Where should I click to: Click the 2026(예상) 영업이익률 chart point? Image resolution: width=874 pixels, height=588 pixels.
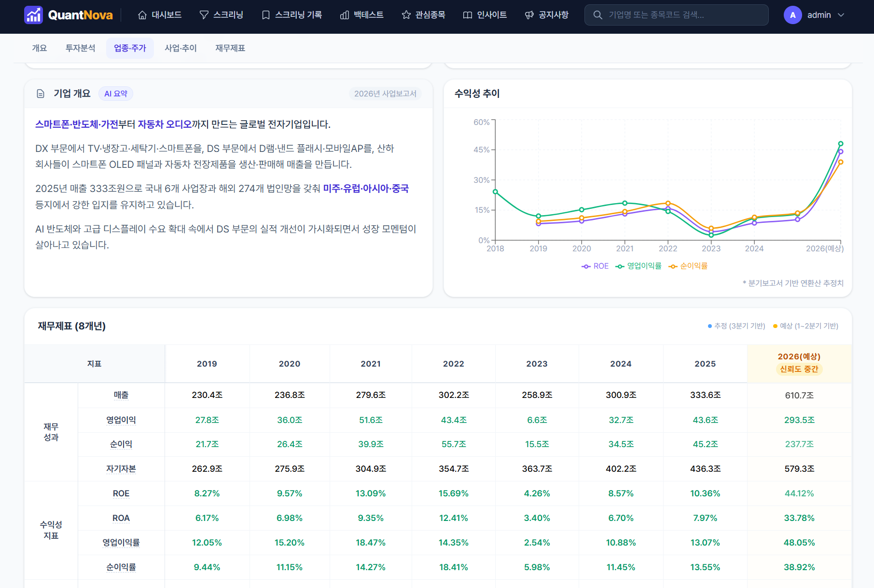click(x=841, y=144)
